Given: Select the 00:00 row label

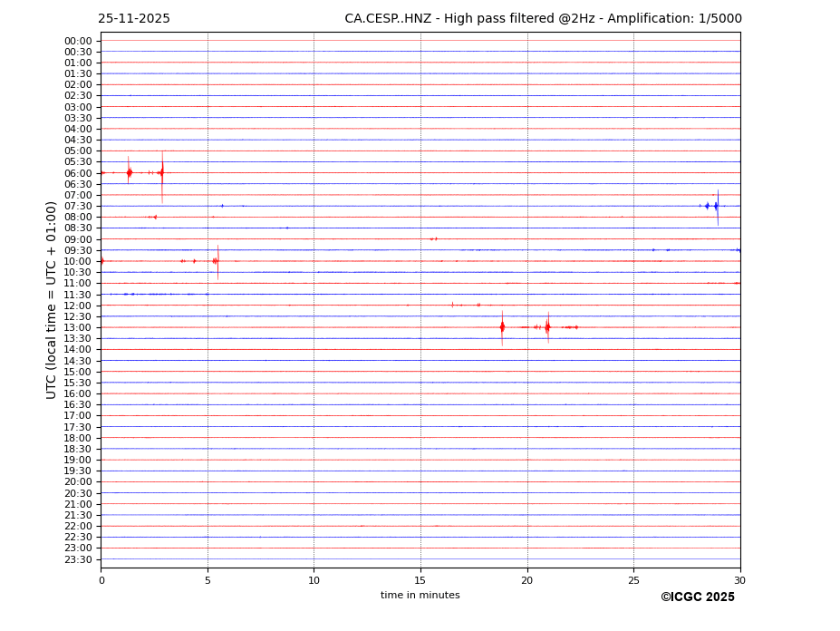Looking at the screenshot, I should tap(78, 41).
